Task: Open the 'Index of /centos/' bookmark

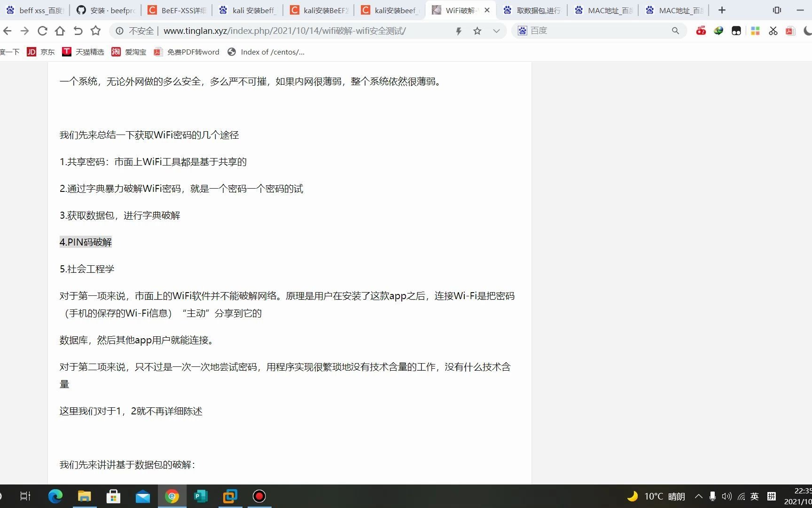Action: click(266, 52)
